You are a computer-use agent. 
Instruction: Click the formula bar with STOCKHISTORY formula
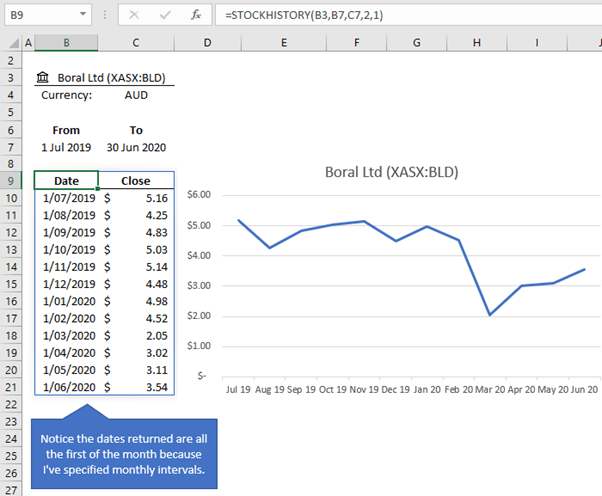pos(408,15)
